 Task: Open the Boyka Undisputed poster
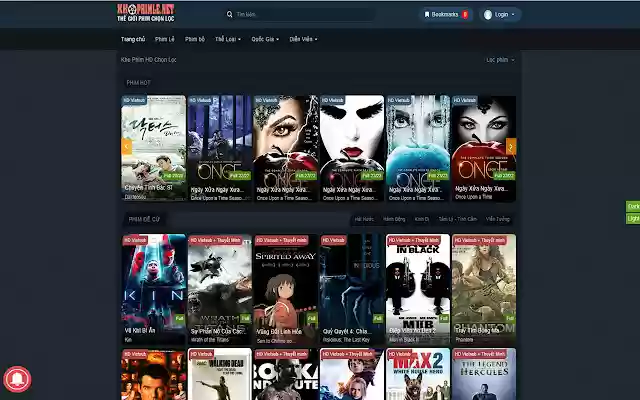[x=286, y=374]
